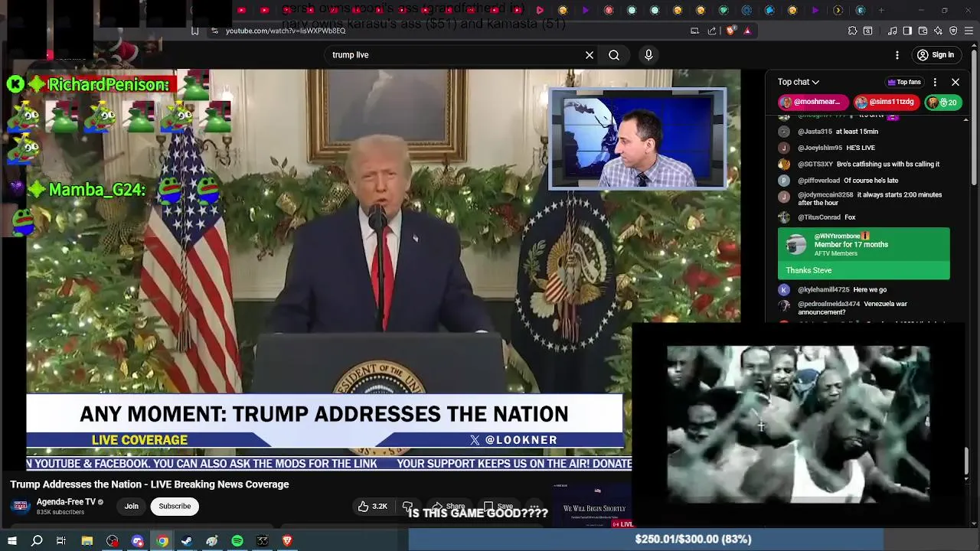Open Task View on taskbar
The height and width of the screenshot is (551, 980).
pos(61,541)
